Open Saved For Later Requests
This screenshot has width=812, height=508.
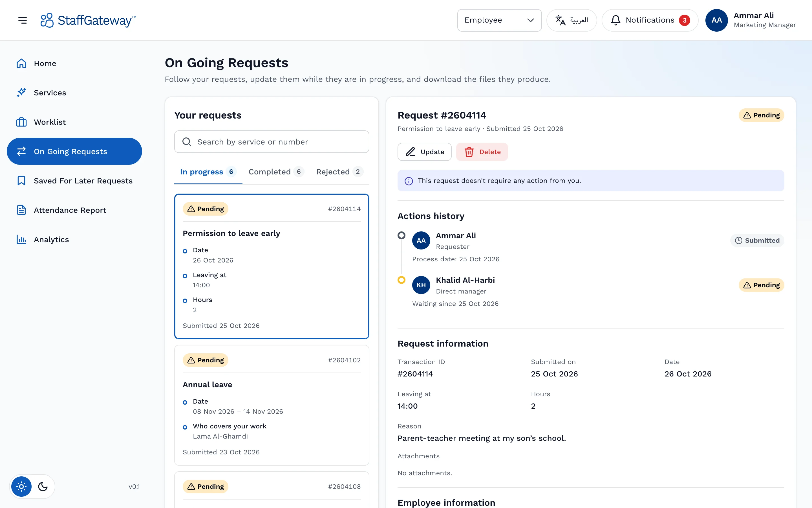click(x=74, y=181)
